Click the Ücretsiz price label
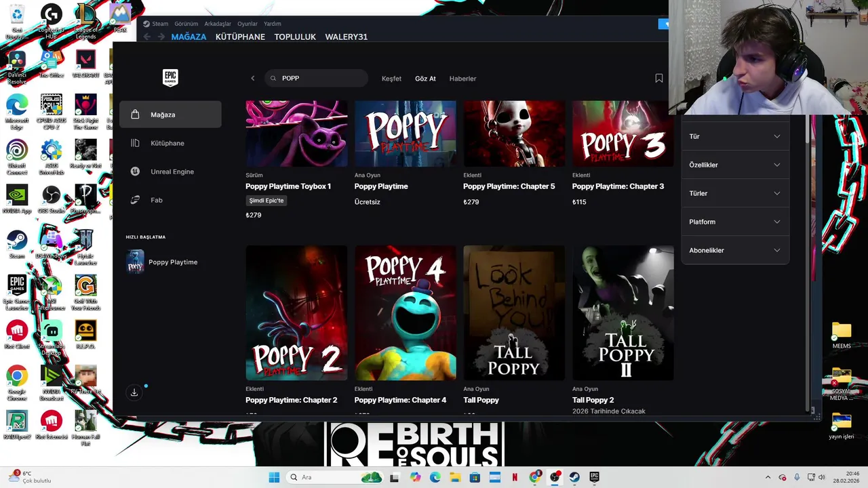Screen dimensions: 868x488 point(367,202)
